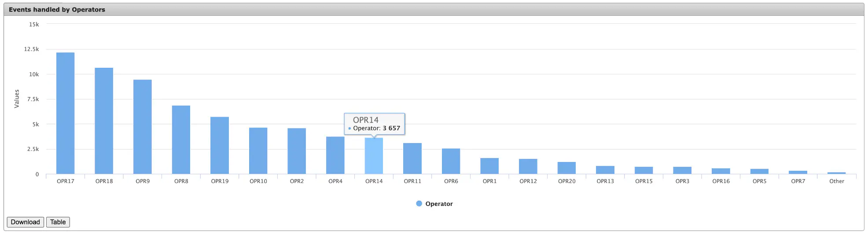This screenshot has height=235, width=868.
Task: Click the Events handled by Operators title bar
Action: [434, 9]
